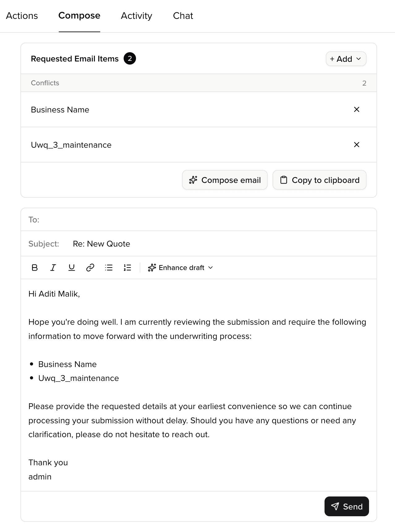Select the Compose tab
Viewport: 395px width, 532px height.
[x=79, y=16]
